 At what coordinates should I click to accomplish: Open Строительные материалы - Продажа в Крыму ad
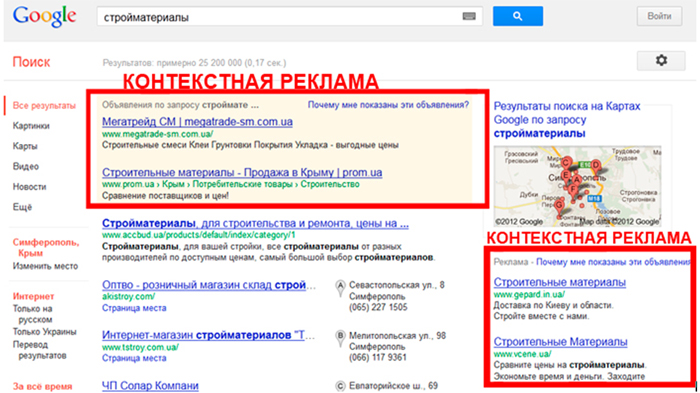[242, 172]
